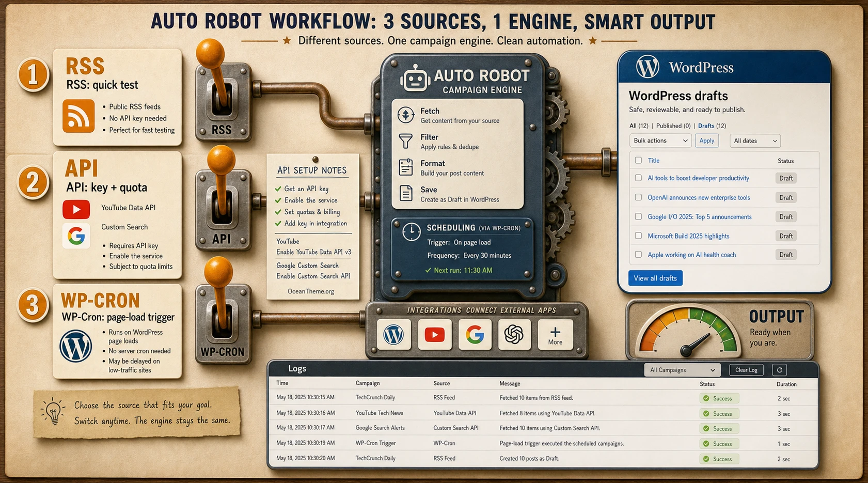The width and height of the screenshot is (868, 483).
Task: Click the More integrations plus tile
Action: 555,335
